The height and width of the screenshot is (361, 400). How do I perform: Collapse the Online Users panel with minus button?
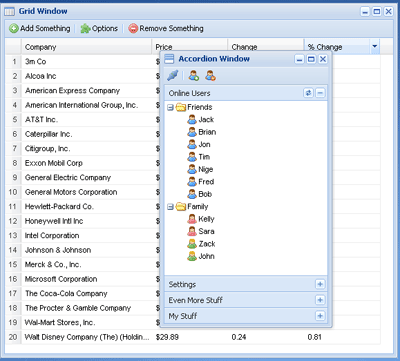pyautogui.click(x=320, y=93)
